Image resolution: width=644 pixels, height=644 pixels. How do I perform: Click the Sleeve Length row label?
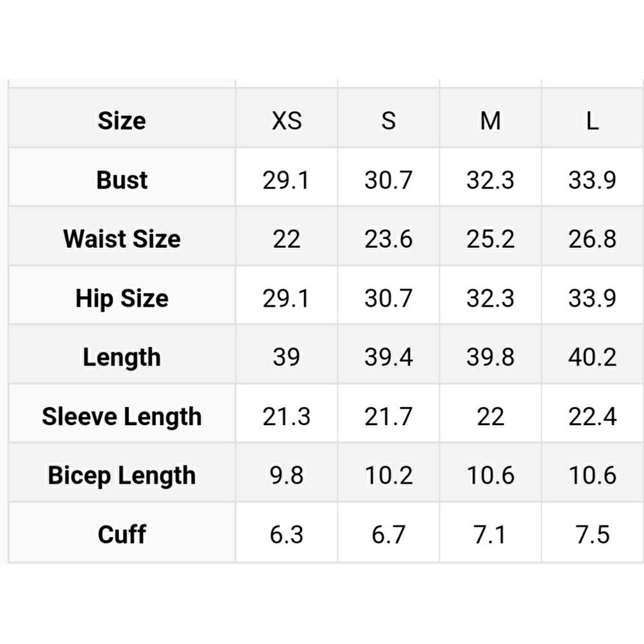click(122, 417)
